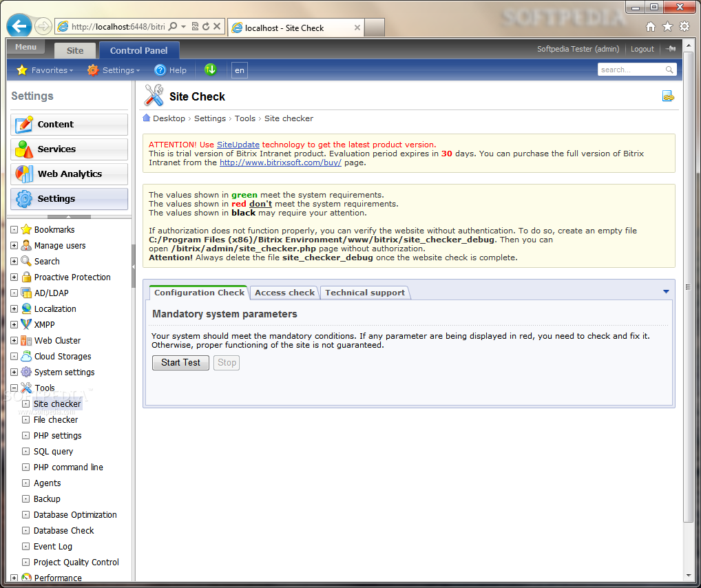Open the Web Analytics section button

(x=70, y=174)
